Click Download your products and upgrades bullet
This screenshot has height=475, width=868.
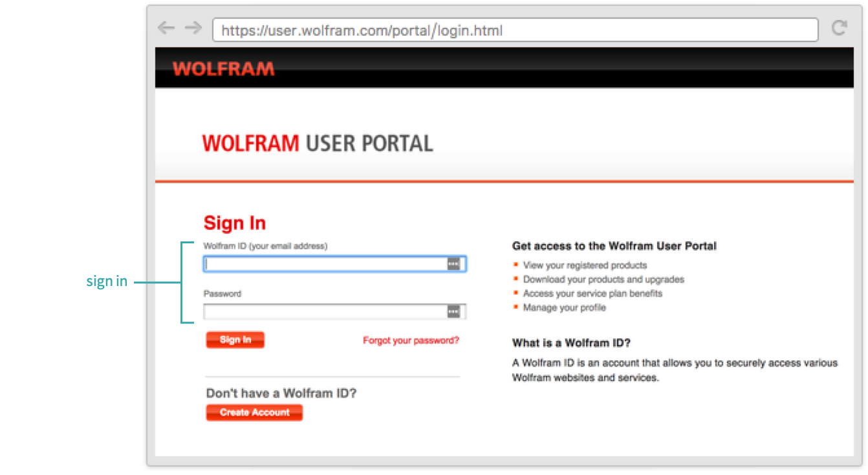coord(603,280)
